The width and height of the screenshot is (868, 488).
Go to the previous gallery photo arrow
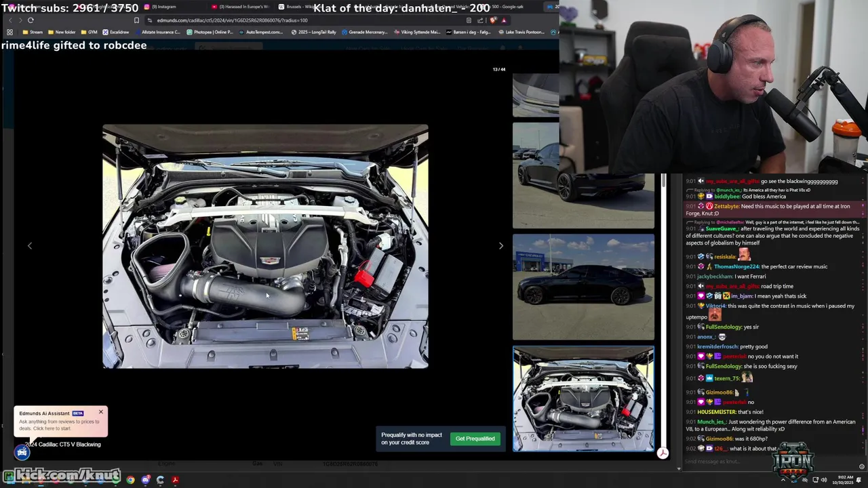[30, 246]
